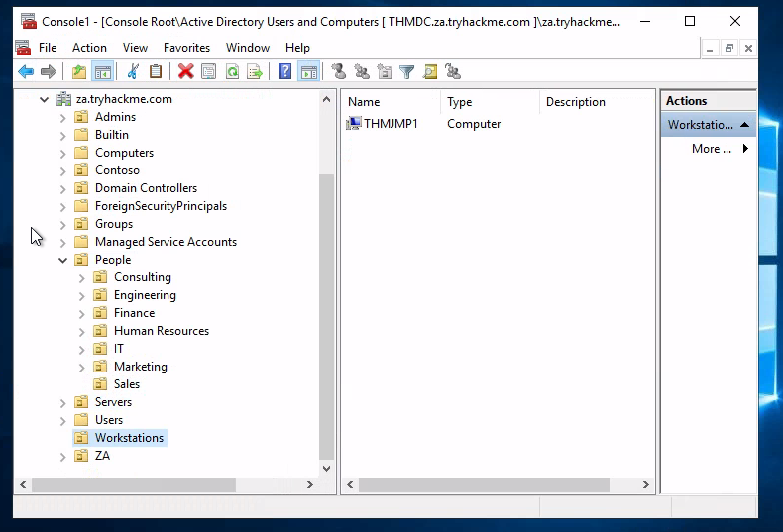This screenshot has width=783, height=532.
Task: Click the za.tryhackme.com domain icon
Action: 63,99
